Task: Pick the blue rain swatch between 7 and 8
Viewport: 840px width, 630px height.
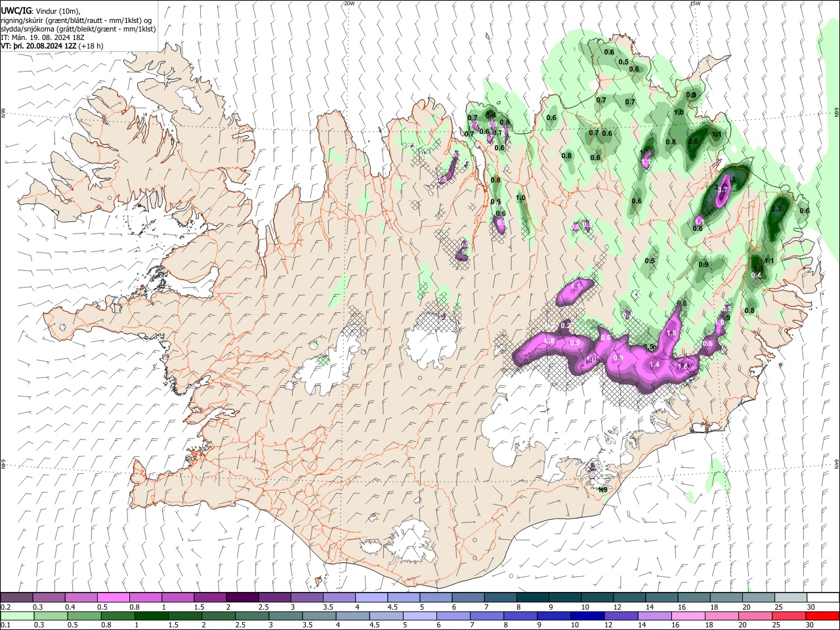Action: [486, 616]
